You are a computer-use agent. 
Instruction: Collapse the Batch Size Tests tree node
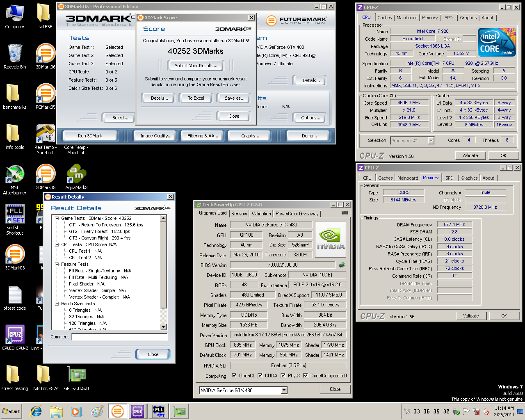point(57,304)
